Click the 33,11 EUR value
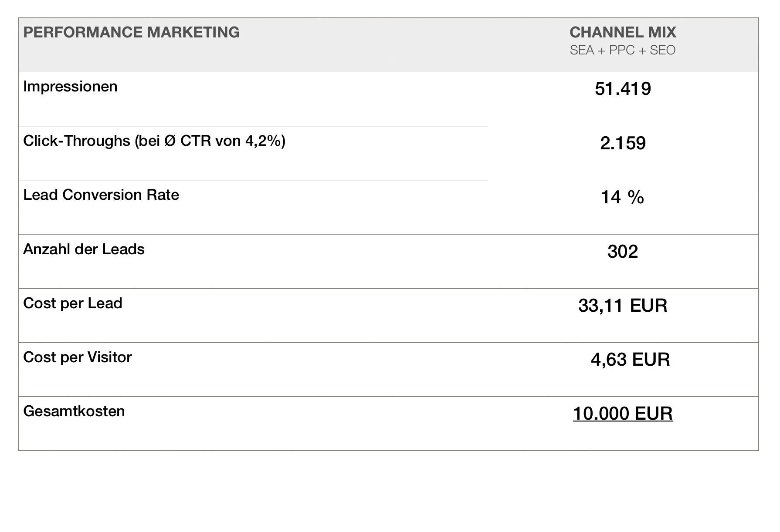 (x=623, y=306)
